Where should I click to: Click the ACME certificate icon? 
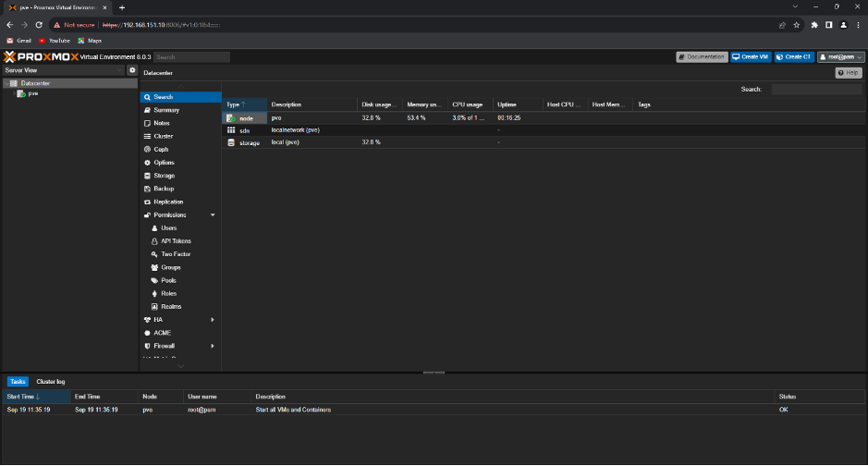pyautogui.click(x=147, y=333)
